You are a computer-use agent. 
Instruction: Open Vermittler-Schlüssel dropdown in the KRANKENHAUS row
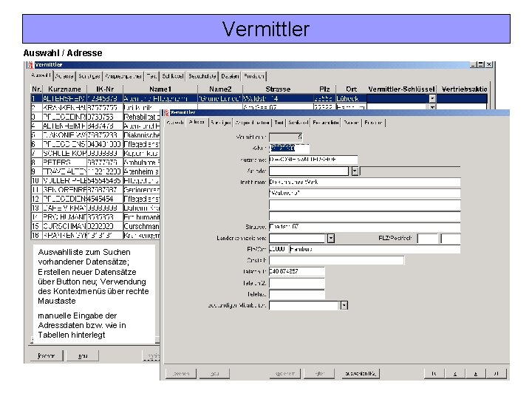tap(432, 107)
